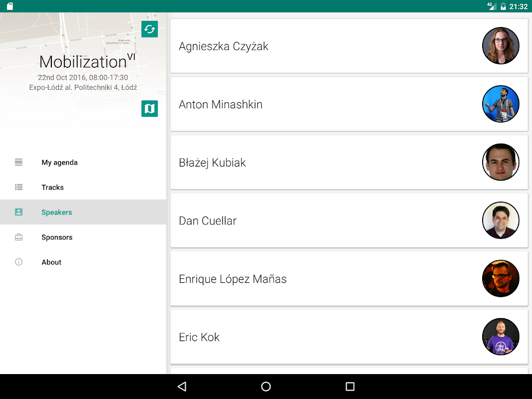
Task: Switch to the Tracks section
Action: click(x=52, y=188)
